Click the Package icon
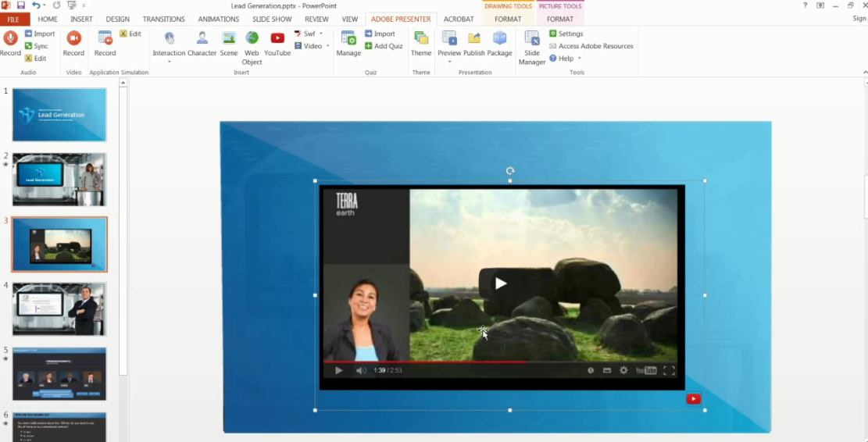Viewport: 868px width, 442px height. click(x=499, y=38)
